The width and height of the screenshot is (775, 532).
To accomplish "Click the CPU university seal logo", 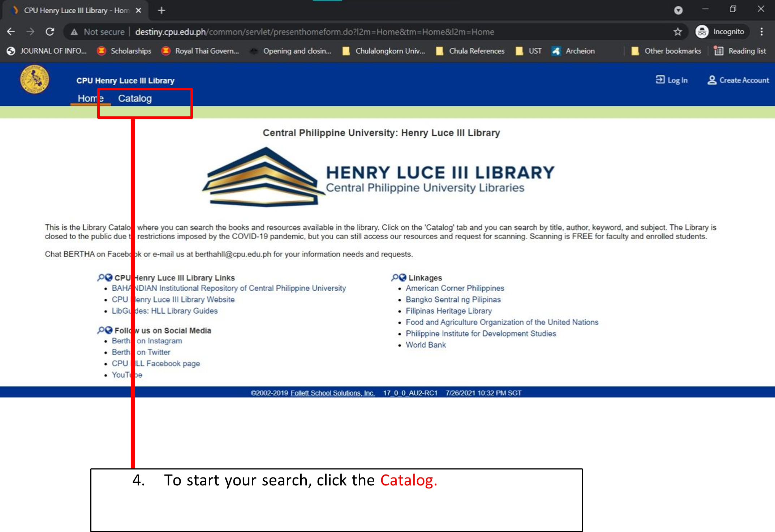I will pos(34,79).
